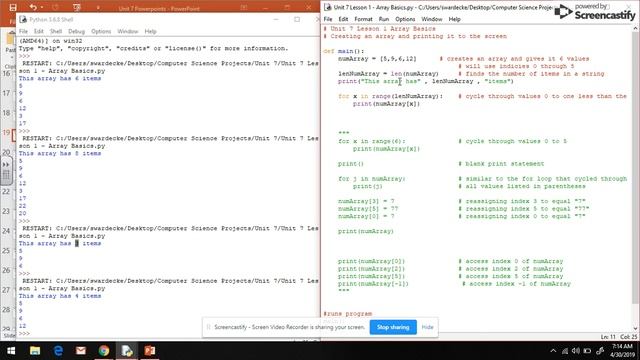
Task: Open Help menu in Python Shell
Action: pos(150,31)
